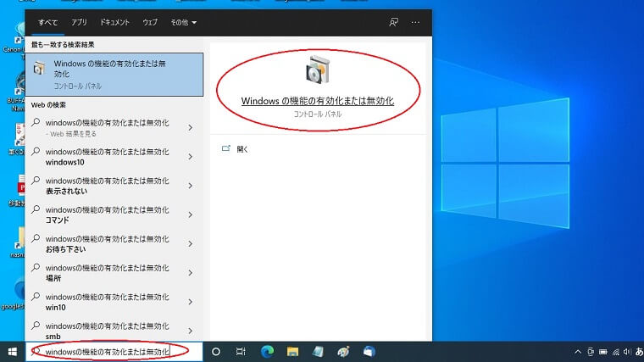644x362 pixels.
Task: Open the Windows Start menu button
Action: 13,352
